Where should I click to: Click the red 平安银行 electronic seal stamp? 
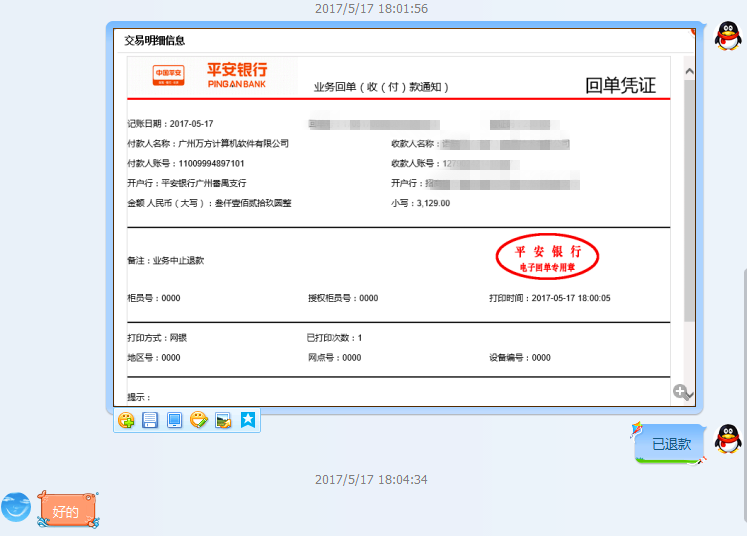547,257
